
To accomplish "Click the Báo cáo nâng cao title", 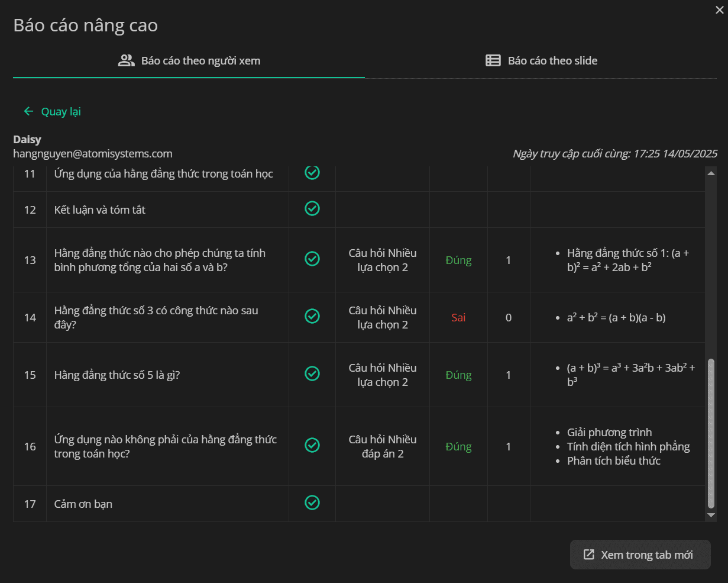I will pyautogui.click(x=86, y=25).
